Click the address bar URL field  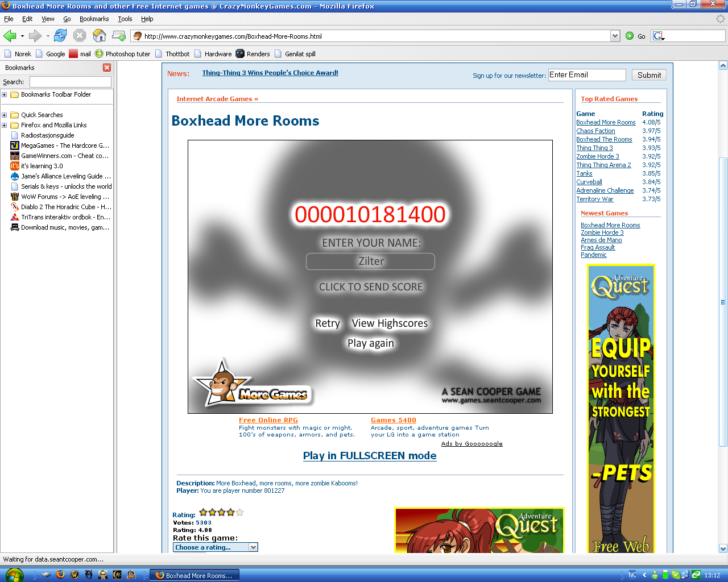pos(375,36)
